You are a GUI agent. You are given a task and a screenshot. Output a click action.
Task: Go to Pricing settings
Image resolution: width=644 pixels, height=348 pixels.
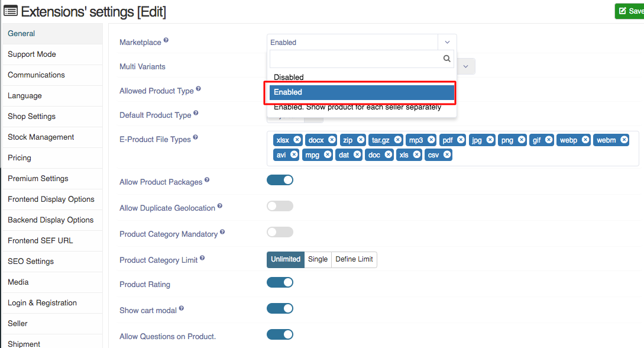point(53,158)
